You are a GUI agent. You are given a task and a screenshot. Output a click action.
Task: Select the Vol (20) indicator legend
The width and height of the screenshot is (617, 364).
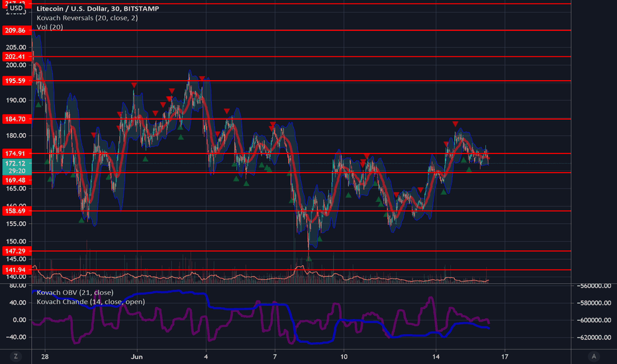pos(50,26)
